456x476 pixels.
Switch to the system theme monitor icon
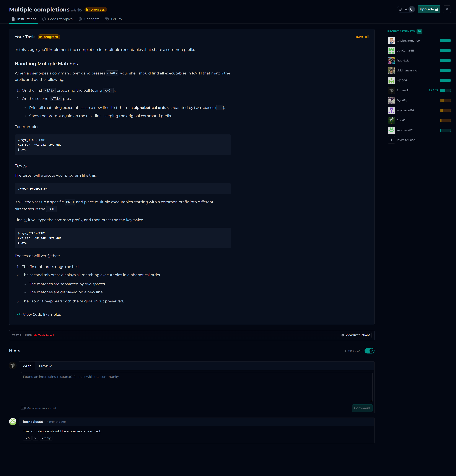(x=400, y=9)
